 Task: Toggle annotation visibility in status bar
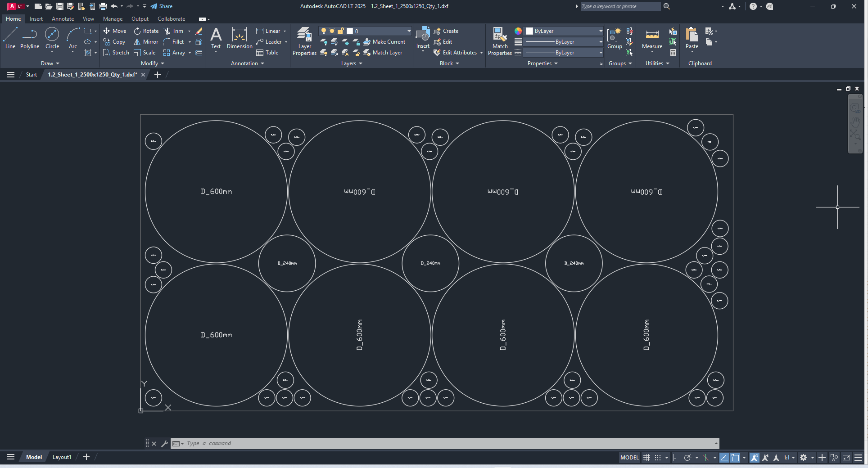click(755, 458)
